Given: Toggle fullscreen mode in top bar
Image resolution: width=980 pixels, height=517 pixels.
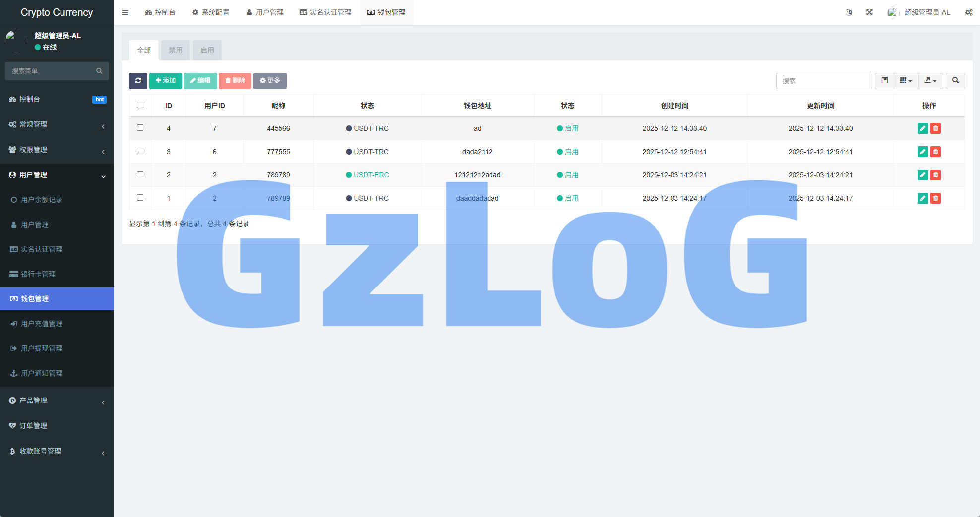Looking at the screenshot, I should pos(869,12).
